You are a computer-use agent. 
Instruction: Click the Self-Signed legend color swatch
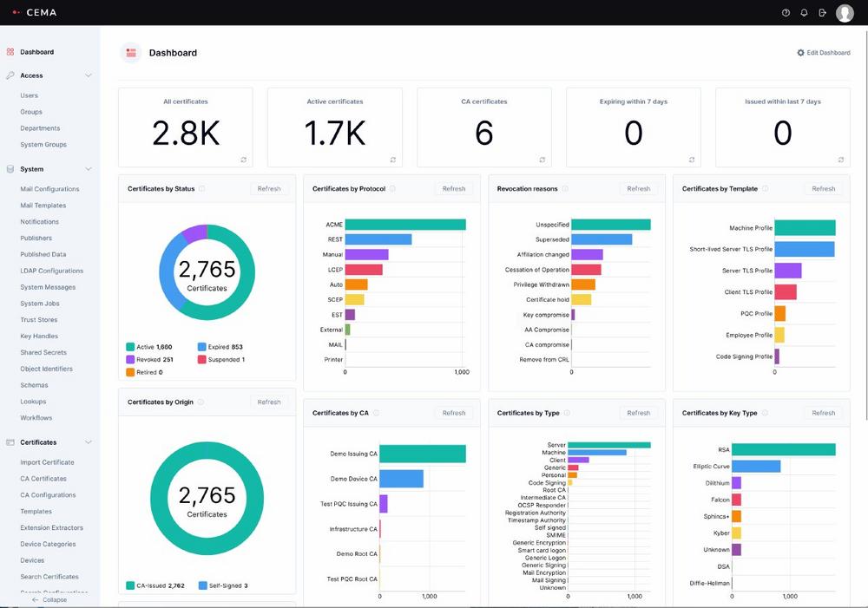click(x=202, y=585)
